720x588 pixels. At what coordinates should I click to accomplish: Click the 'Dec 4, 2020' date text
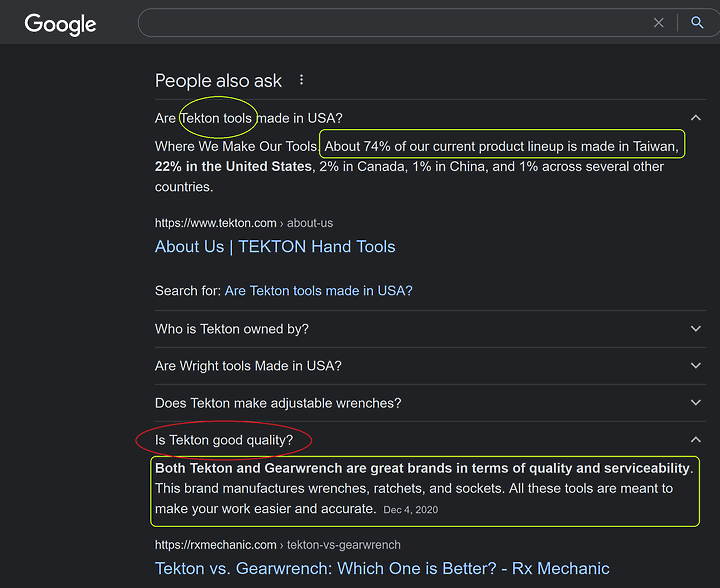(411, 510)
